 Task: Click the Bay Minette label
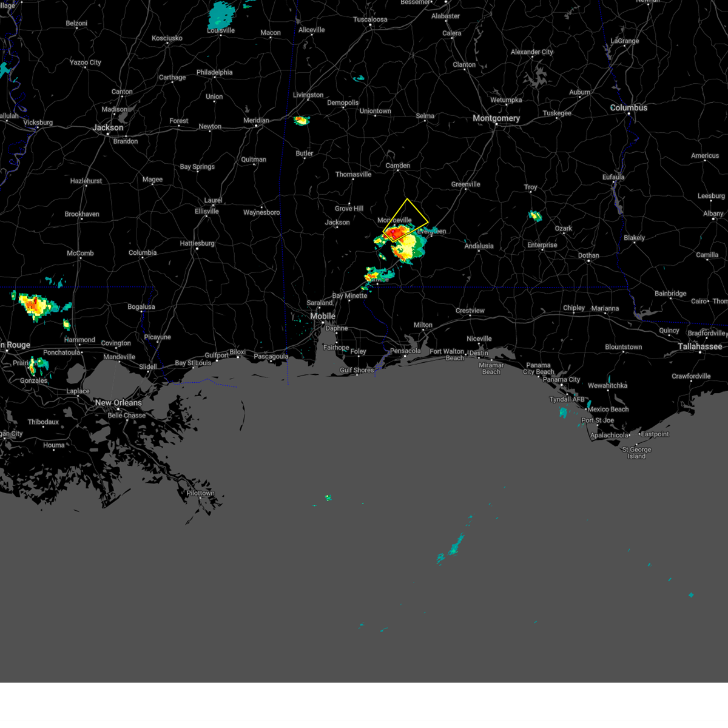[x=349, y=296]
